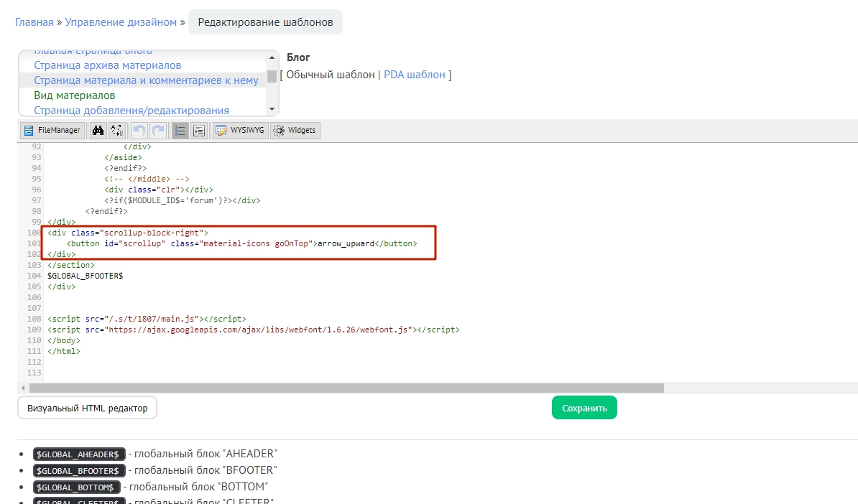Viewport: 858px width, 504px height.
Task: Click the redo arrow icon
Action: tap(158, 131)
